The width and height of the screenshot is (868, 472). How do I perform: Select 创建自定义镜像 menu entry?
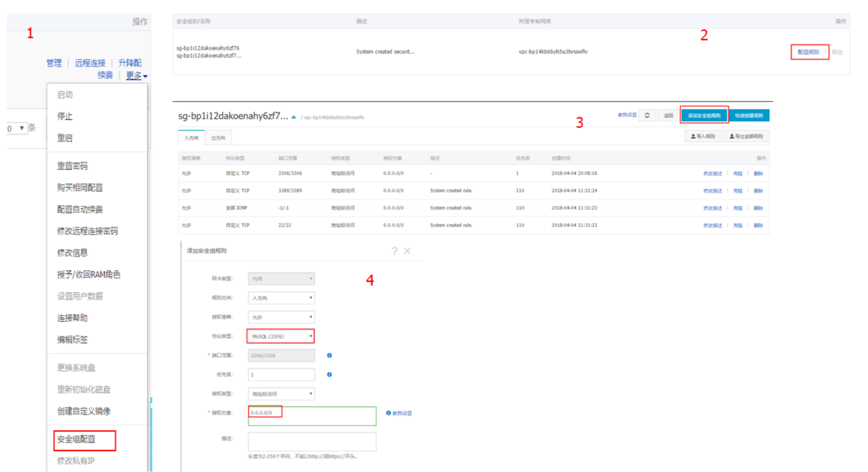tap(84, 411)
